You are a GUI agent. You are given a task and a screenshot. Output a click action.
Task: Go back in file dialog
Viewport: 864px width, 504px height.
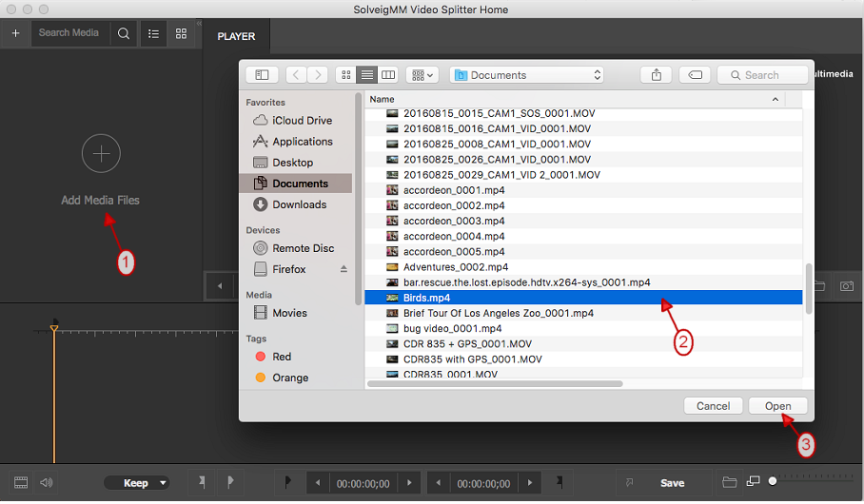[x=296, y=75]
